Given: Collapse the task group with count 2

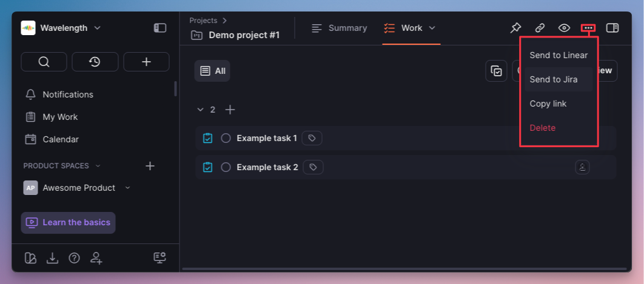Looking at the screenshot, I should [x=200, y=110].
